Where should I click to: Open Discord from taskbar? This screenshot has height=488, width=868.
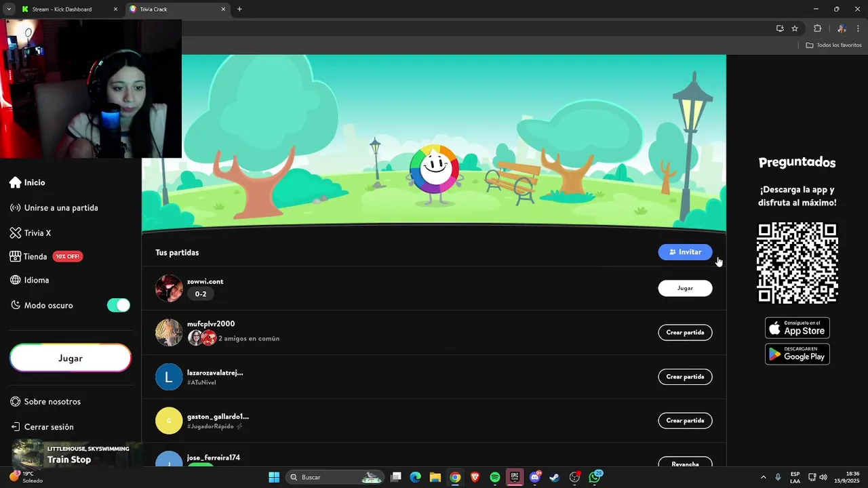(x=535, y=477)
